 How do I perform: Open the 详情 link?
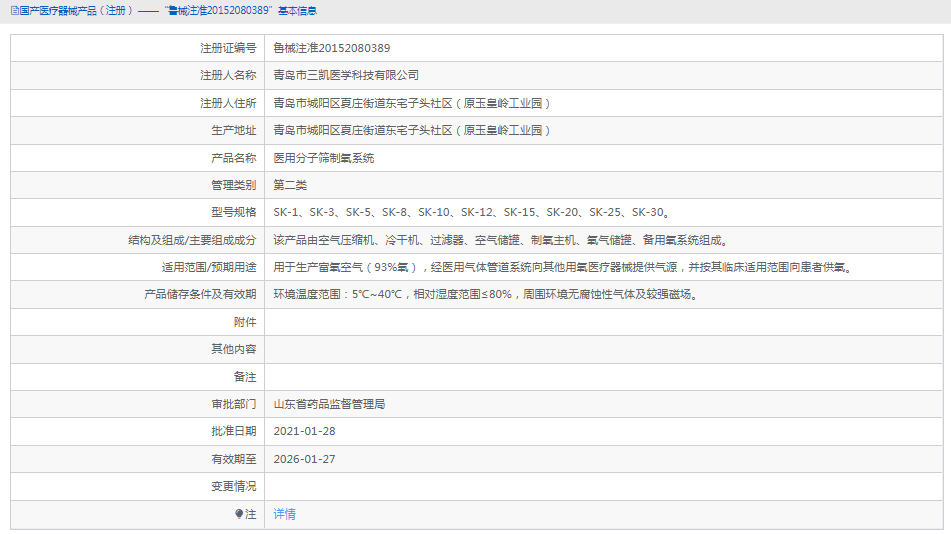284,514
